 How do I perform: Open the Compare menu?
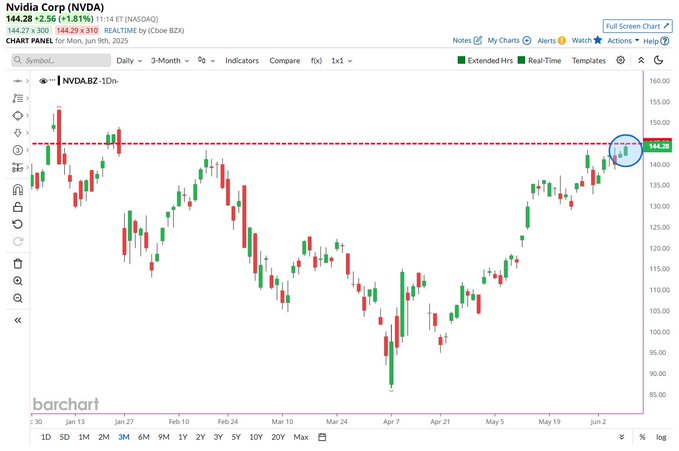(285, 61)
